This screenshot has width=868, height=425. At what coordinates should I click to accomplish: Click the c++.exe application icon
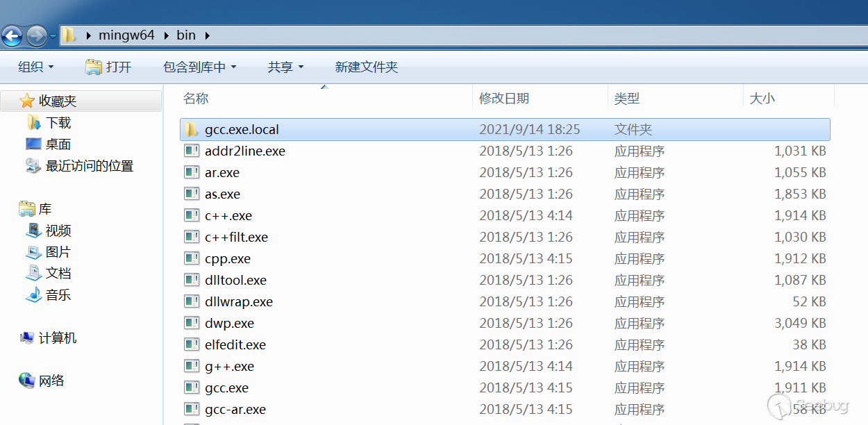192,215
